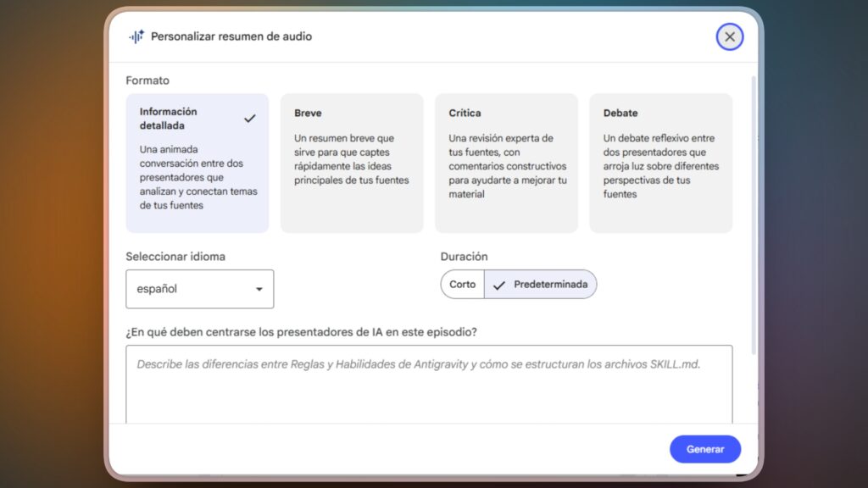Click the Personalizar resumen de audio title

[231, 36]
